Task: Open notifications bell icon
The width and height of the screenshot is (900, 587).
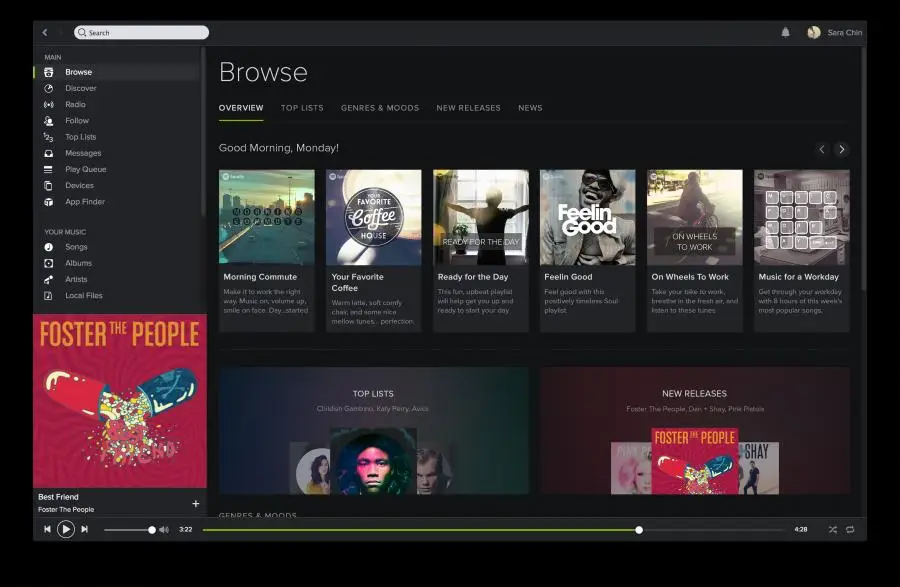Action: click(785, 33)
